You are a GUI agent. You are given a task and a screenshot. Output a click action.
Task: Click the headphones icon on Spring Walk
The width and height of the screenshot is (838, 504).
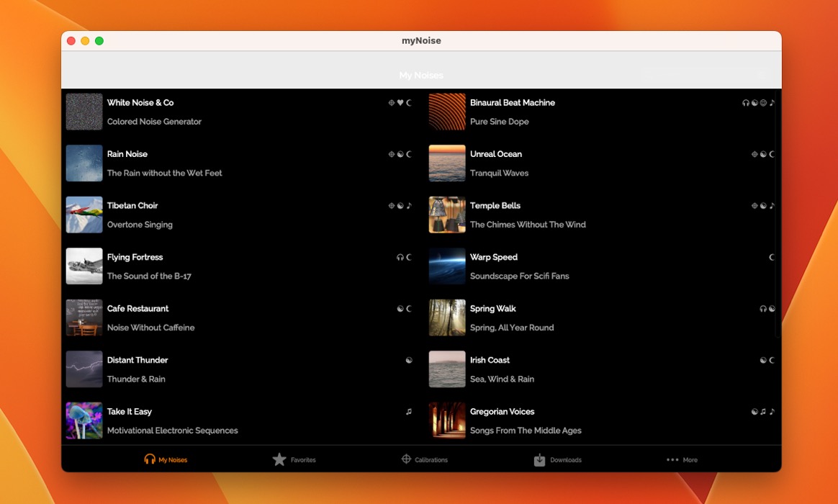click(763, 309)
